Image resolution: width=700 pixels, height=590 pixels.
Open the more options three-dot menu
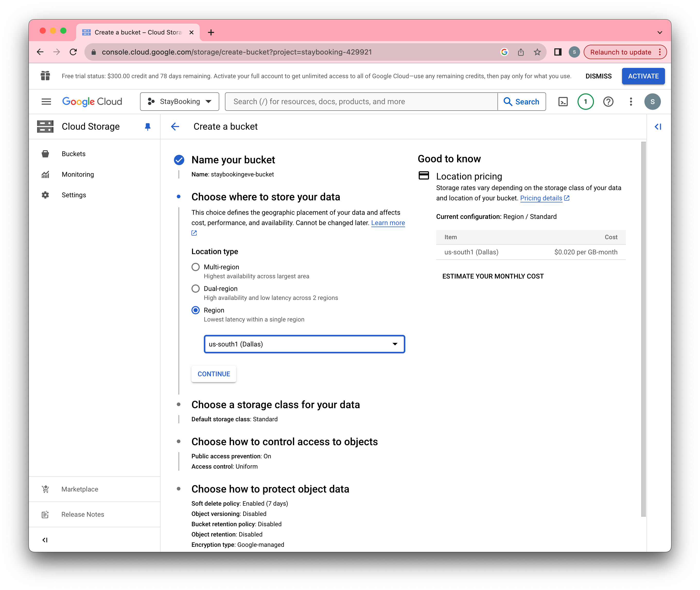[x=631, y=101]
